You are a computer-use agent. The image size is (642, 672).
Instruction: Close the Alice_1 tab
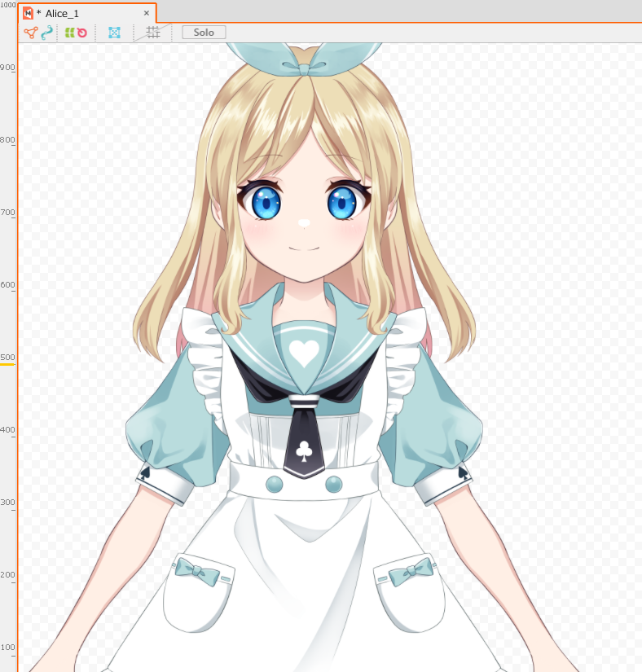point(147,13)
